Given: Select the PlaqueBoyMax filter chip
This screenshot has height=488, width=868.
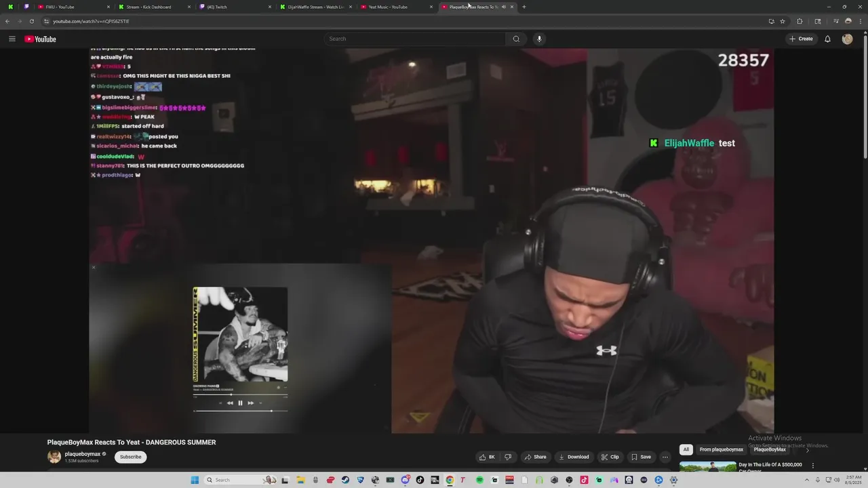Looking at the screenshot, I should [x=770, y=449].
